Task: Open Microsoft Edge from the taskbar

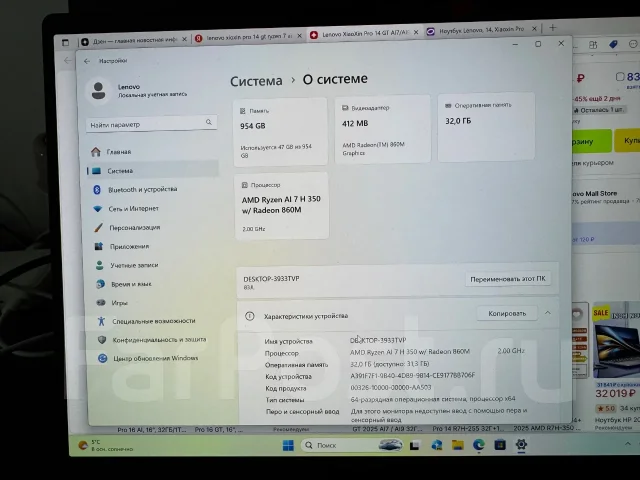Action: (x=479, y=444)
